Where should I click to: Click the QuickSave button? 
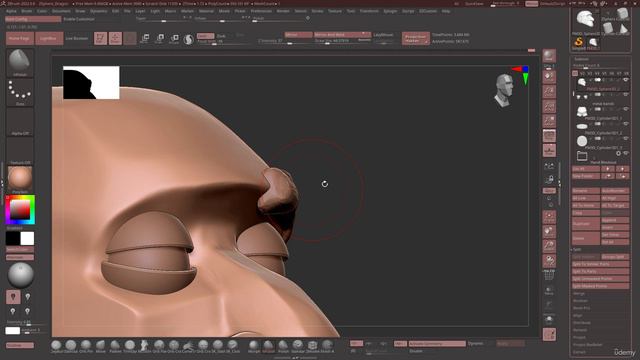474,4
